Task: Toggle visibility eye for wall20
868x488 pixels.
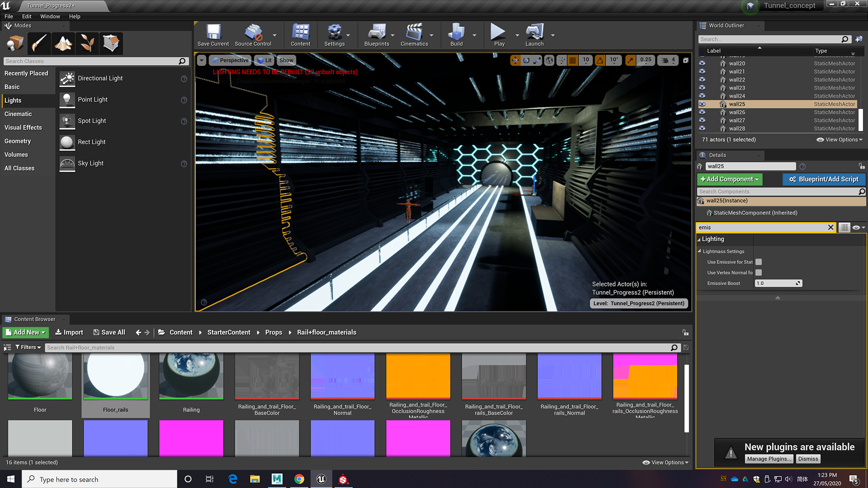Action: [x=702, y=63]
